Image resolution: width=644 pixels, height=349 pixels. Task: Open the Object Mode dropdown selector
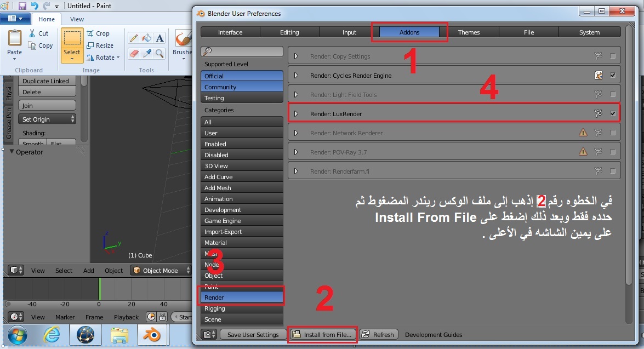161,270
